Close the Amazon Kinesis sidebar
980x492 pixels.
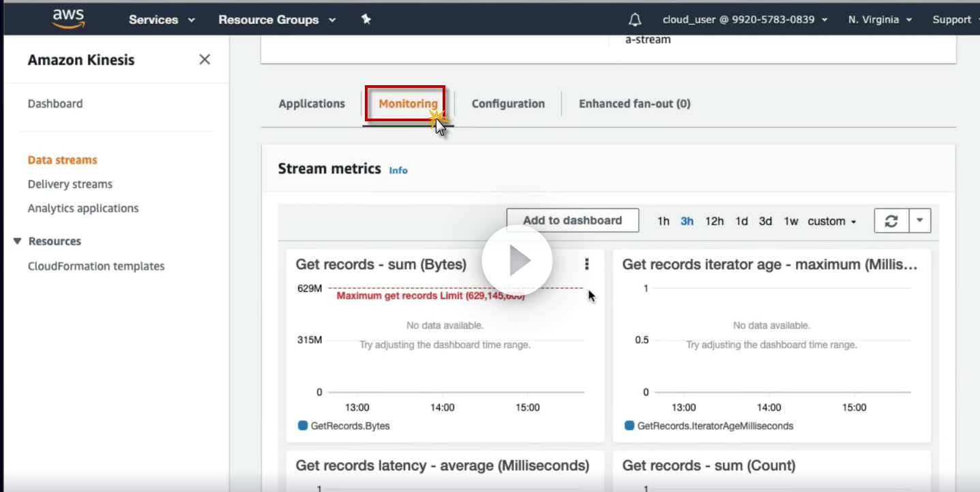click(205, 60)
